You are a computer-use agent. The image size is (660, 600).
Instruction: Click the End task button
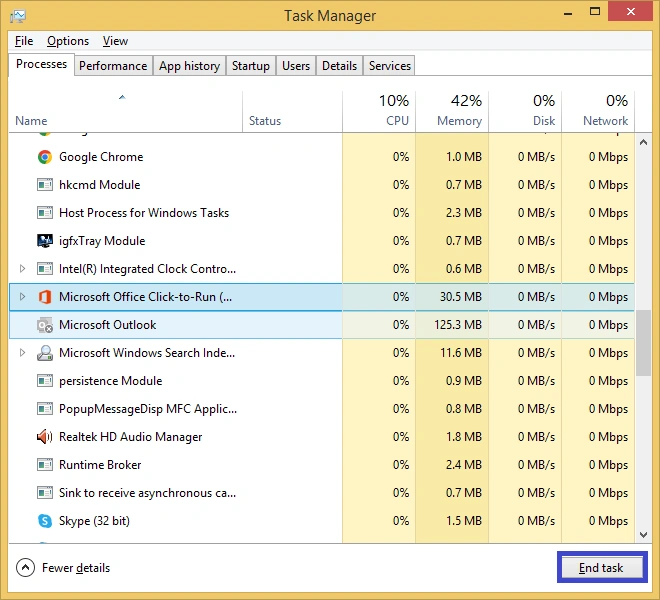click(x=601, y=568)
